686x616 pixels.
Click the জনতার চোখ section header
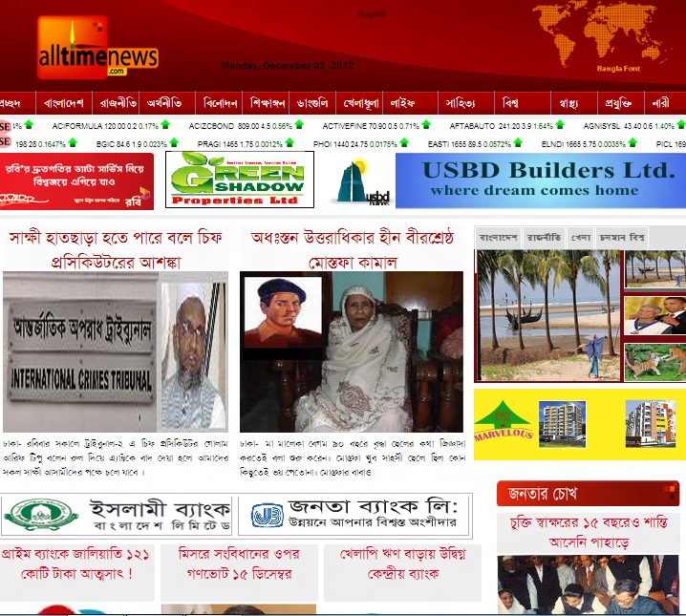pos(588,493)
